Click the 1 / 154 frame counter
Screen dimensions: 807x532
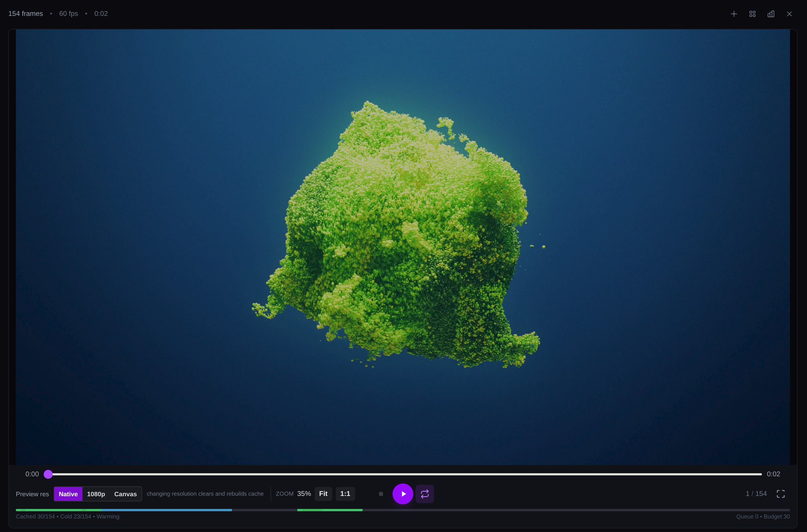[x=756, y=494]
